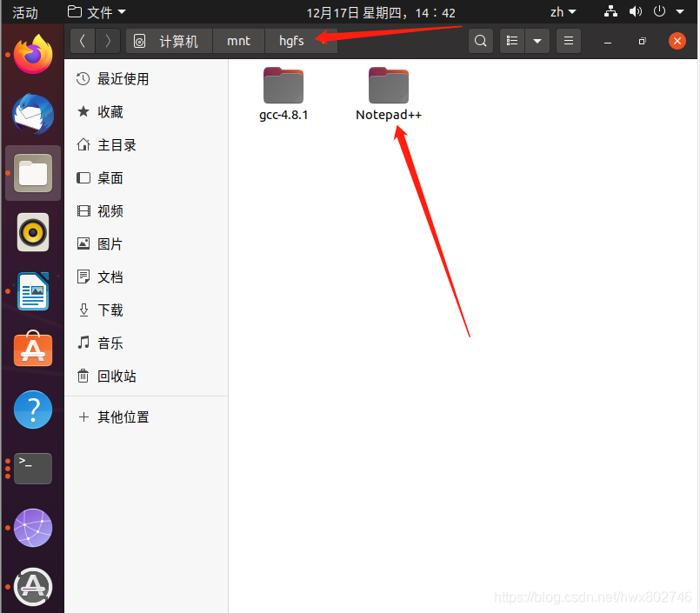The height and width of the screenshot is (613, 700).
Task: Open 视频 videos folder in sidebar
Action: [x=146, y=211]
